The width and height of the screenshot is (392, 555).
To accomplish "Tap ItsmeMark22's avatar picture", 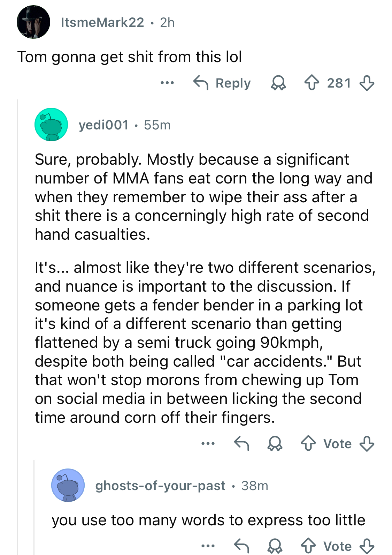I will point(33,22).
